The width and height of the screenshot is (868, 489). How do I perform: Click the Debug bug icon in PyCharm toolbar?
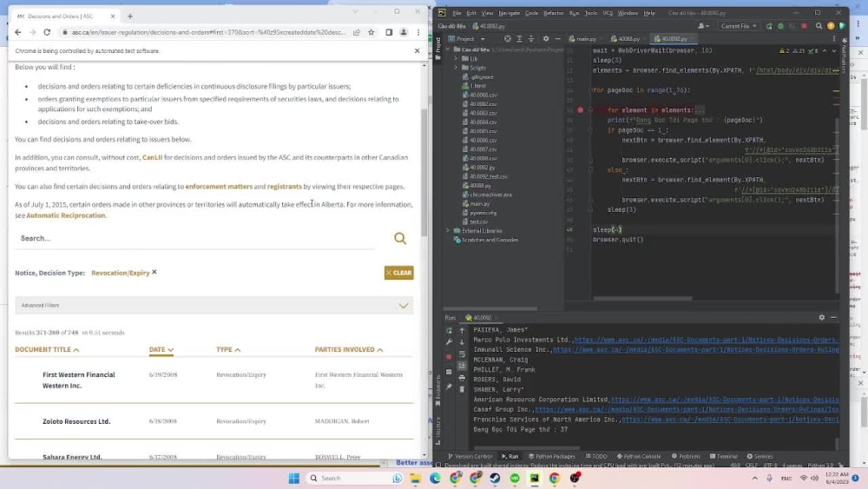click(780, 26)
